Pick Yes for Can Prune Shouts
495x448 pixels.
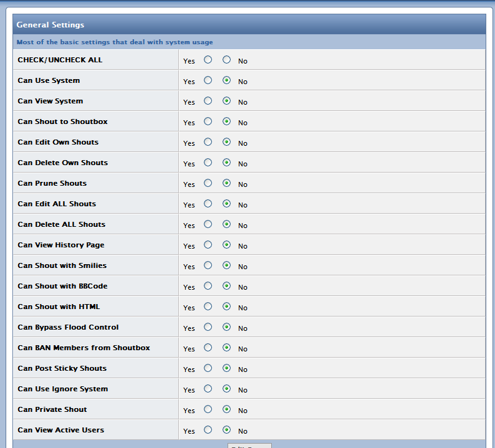[208, 183]
